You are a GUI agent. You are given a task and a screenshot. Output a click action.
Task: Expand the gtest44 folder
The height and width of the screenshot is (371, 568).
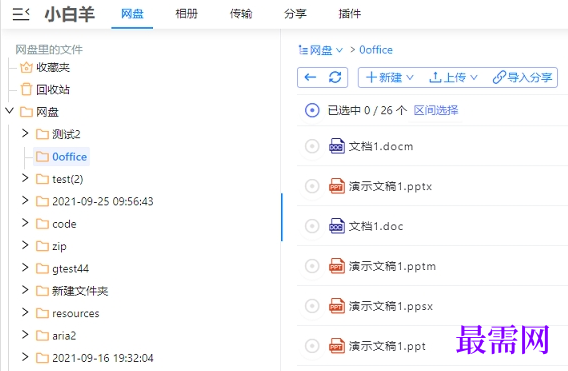25,268
